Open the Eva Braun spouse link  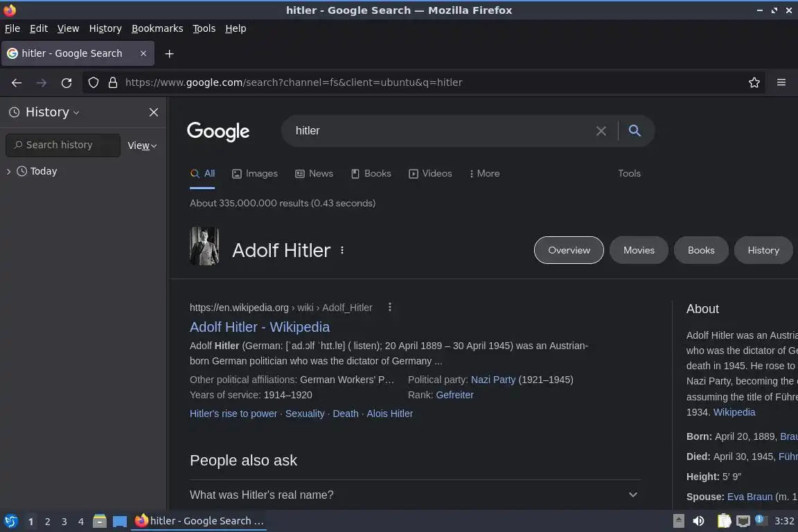(750, 497)
